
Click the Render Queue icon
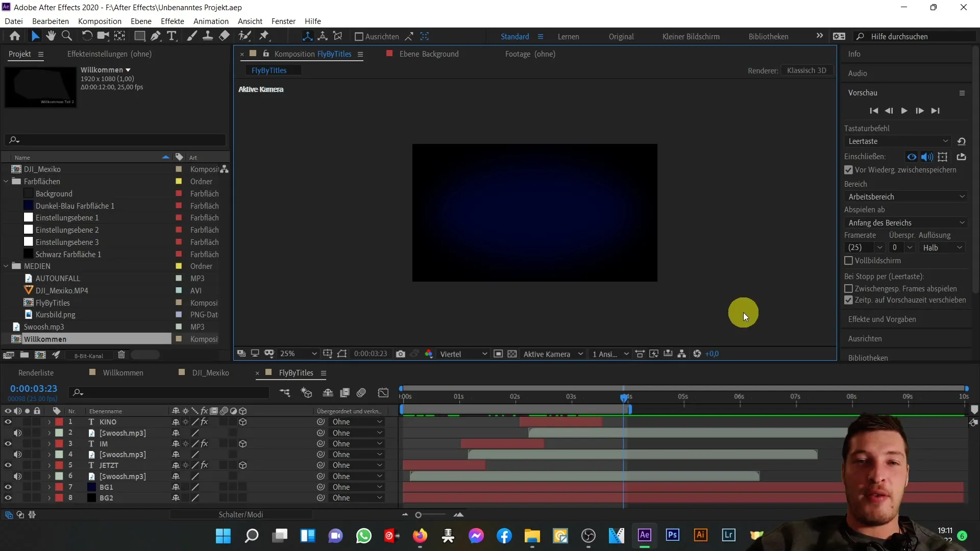click(x=36, y=373)
